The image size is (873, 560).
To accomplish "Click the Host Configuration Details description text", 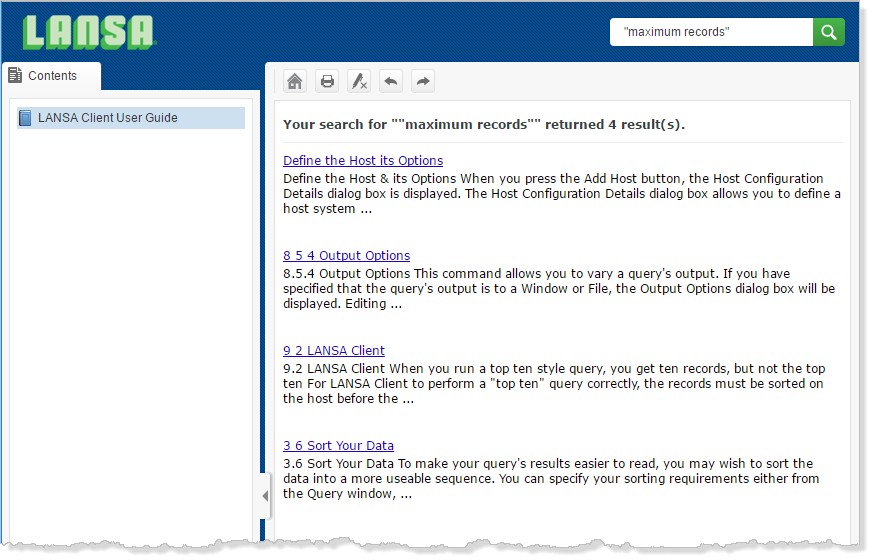I will pos(562,194).
